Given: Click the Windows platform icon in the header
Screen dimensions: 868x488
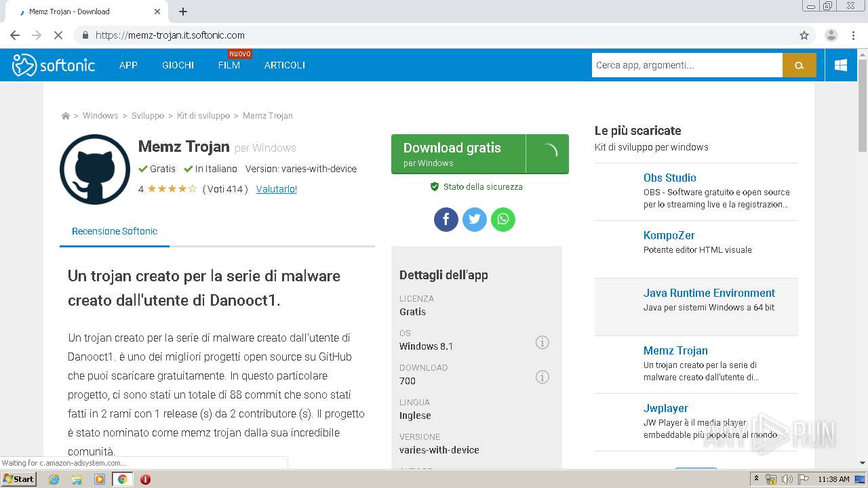Looking at the screenshot, I should pyautogui.click(x=841, y=65).
